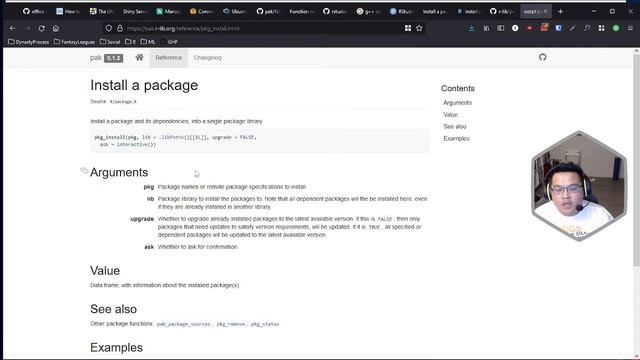Click the vertical page scrollbar thumb
This screenshot has width=640, height=360.
coord(636,159)
